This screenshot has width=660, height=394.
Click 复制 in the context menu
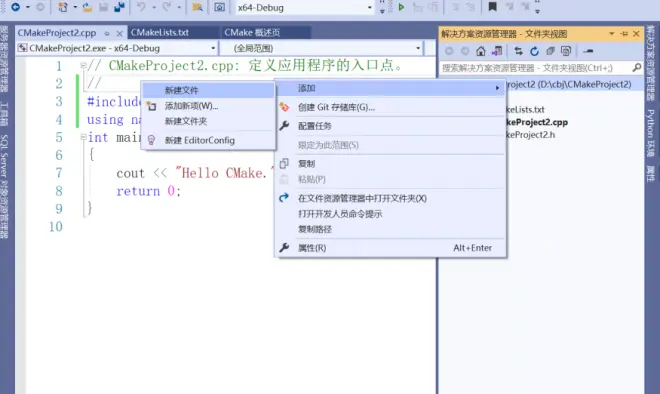pyautogui.click(x=391, y=164)
